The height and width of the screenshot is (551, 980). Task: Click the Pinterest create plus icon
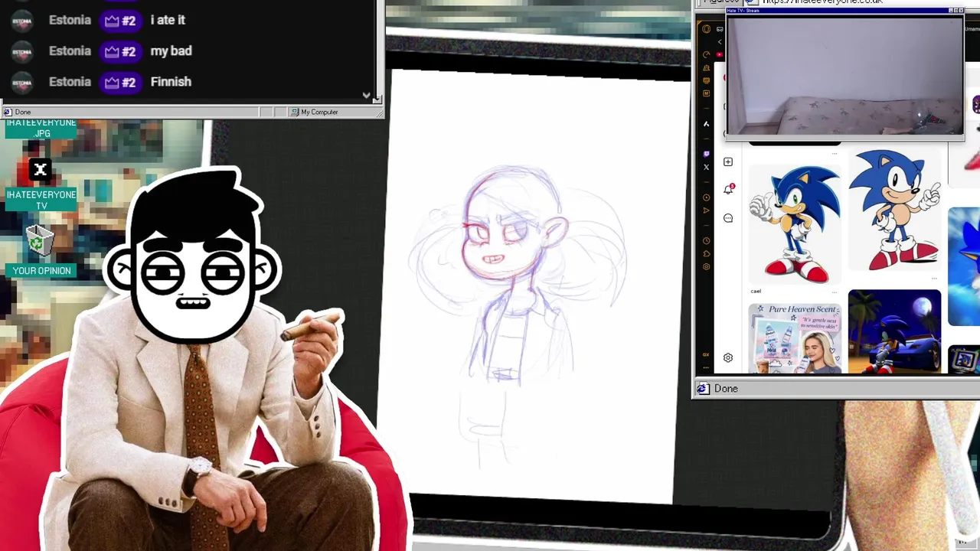728,161
